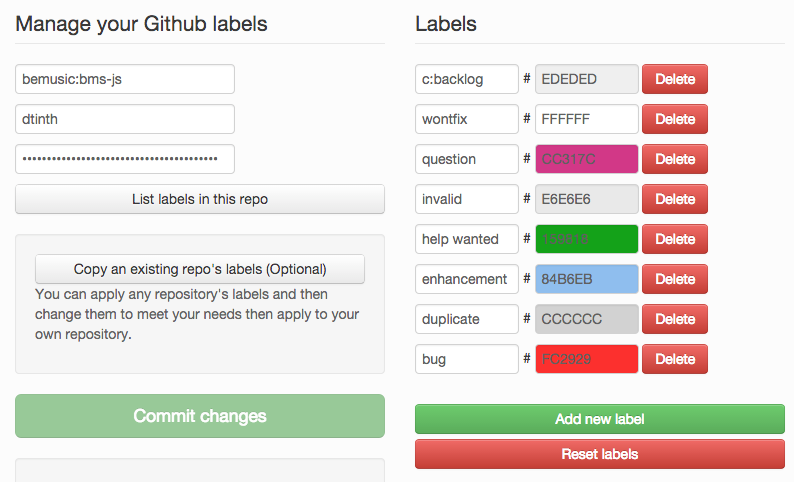
Task: Click the username field containing 'dtinth'
Action: tap(125, 119)
